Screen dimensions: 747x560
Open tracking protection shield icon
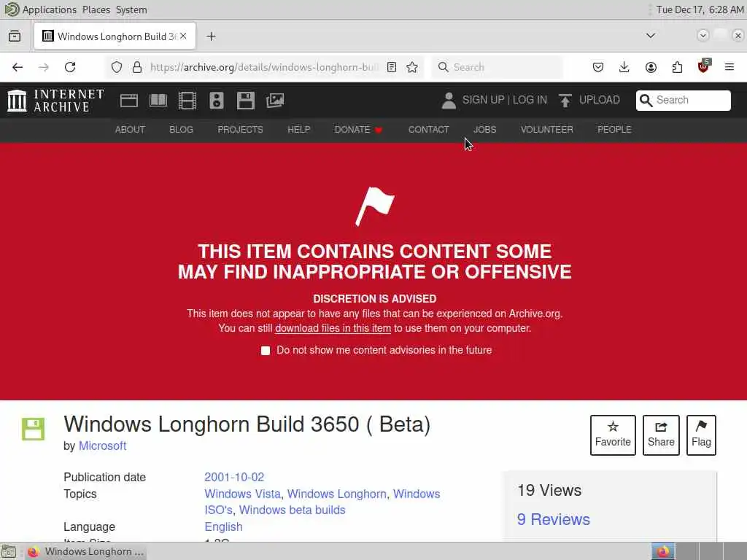[x=116, y=67]
